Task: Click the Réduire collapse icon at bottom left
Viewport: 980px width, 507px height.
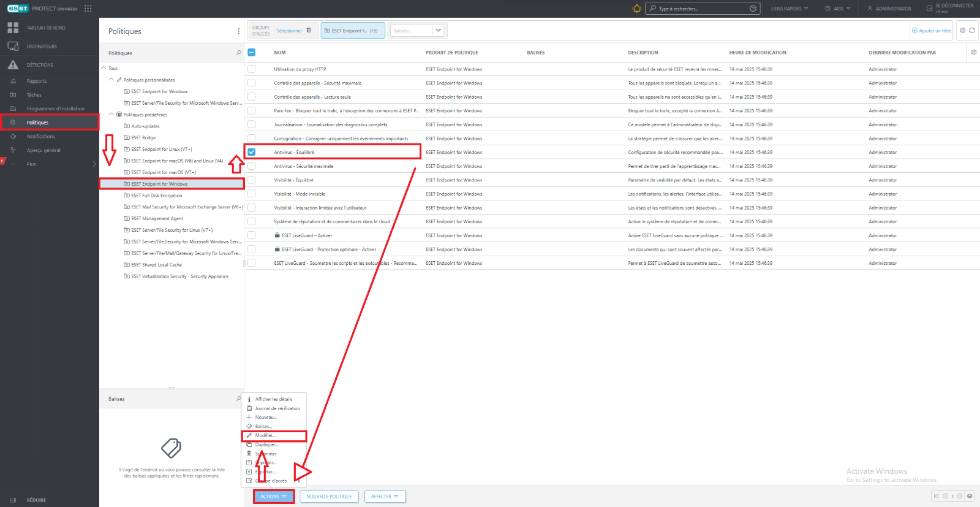Action: [13, 500]
